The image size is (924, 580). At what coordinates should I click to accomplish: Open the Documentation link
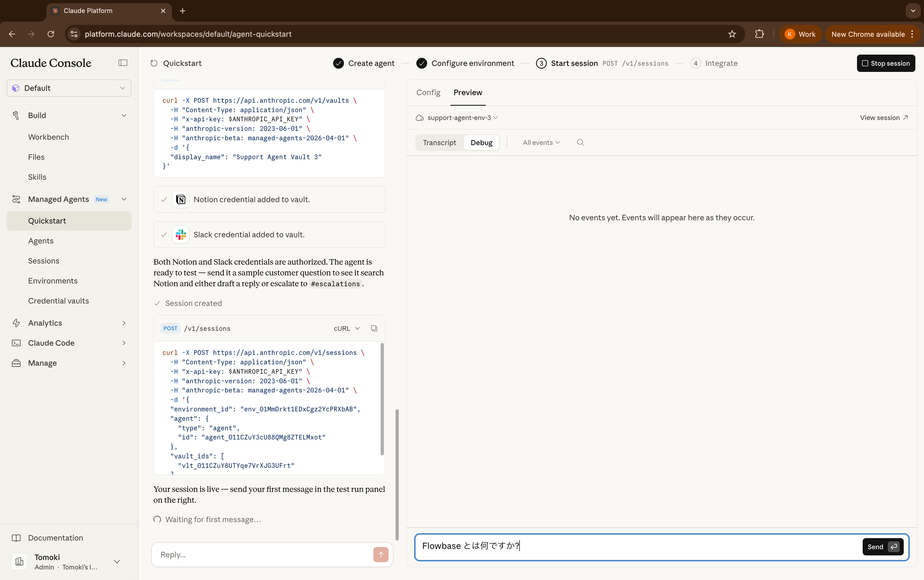tap(56, 538)
